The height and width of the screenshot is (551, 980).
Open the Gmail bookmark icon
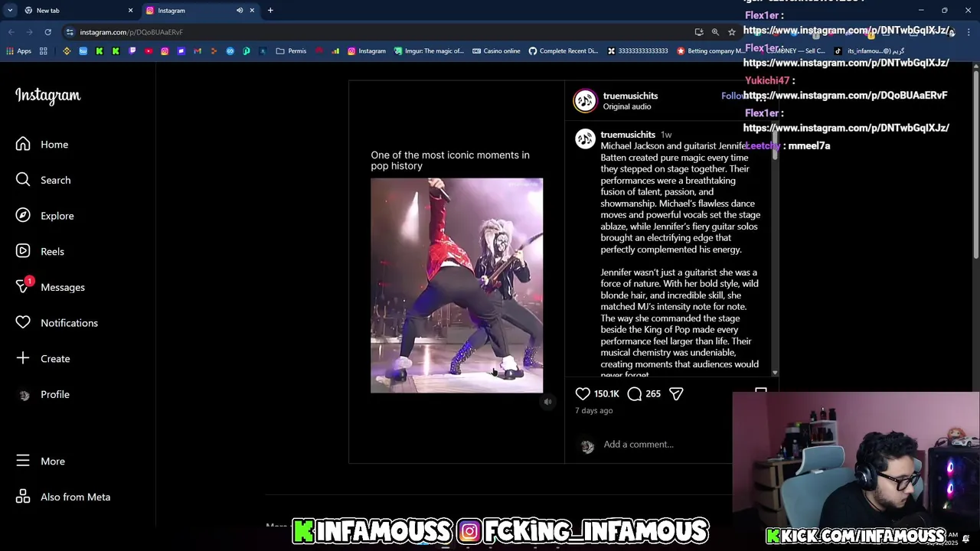[198, 51]
